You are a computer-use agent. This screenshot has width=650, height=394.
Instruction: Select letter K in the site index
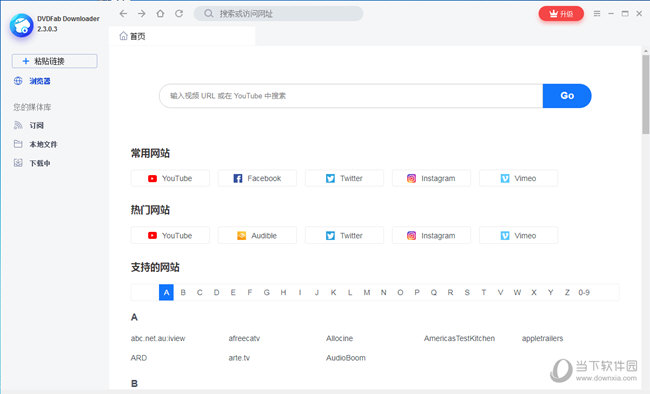pyautogui.click(x=333, y=292)
